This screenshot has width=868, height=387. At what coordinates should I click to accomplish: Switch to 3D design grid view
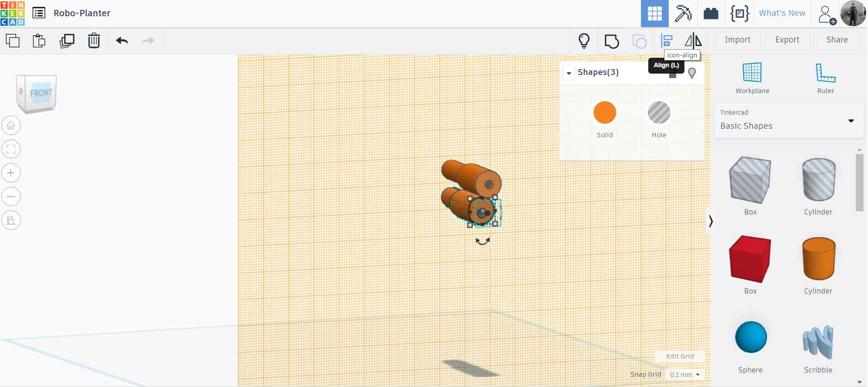(x=655, y=14)
